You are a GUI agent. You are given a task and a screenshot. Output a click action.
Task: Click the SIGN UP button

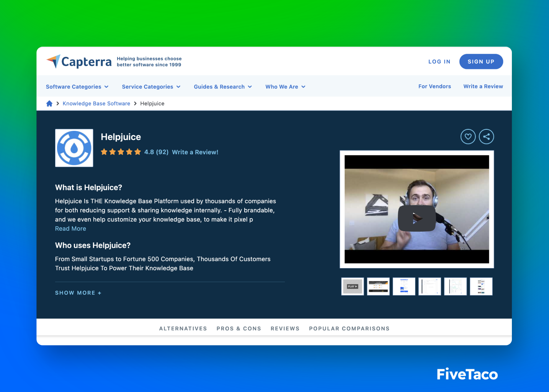coord(481,62)
